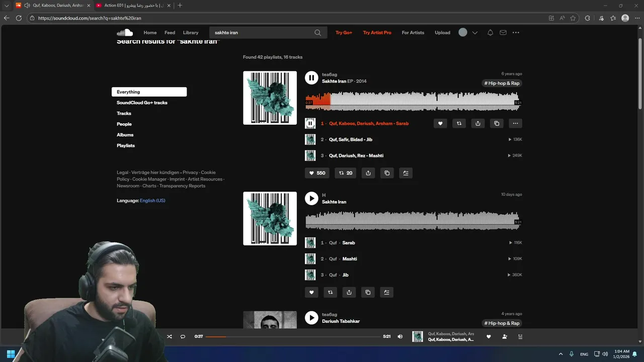Go to SoundCloud home via logo
The height and width of the screenshot is (362, 644).
point(125,33)
